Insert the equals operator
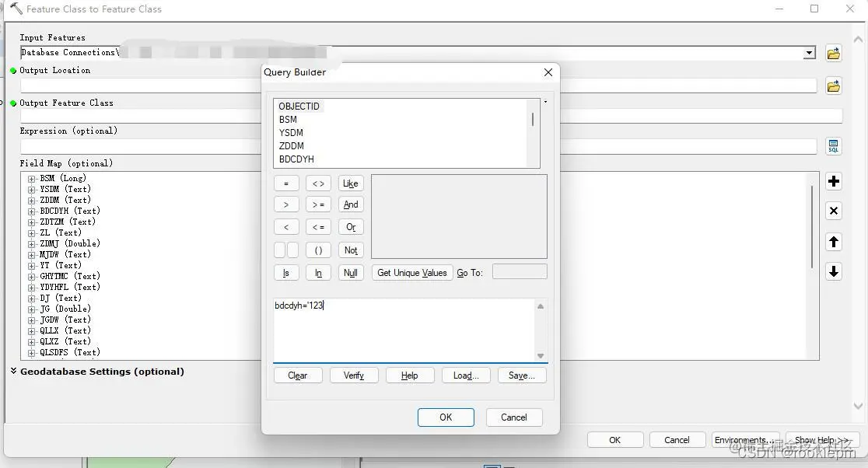Image resolution: width=868 pixels, height=468 pixels. coord(286,183)
